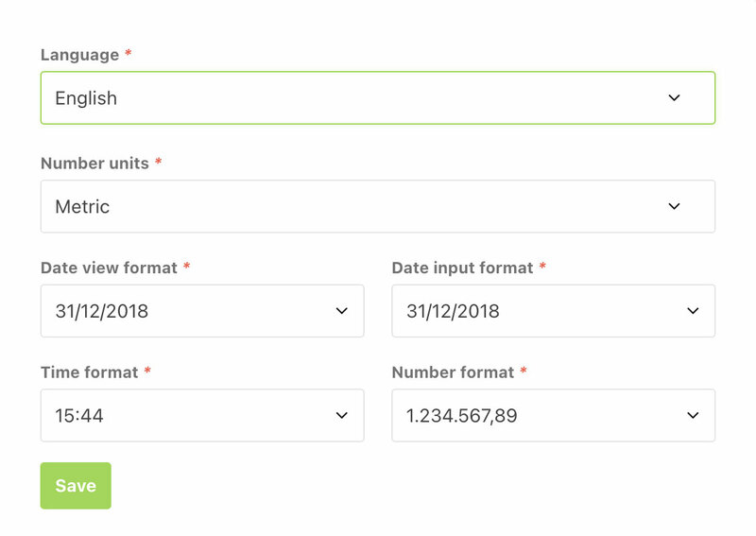Image resolution: width=756 pixels, height=536 pixels.
Task: Click the Language field label
Action: click(79, 55)
